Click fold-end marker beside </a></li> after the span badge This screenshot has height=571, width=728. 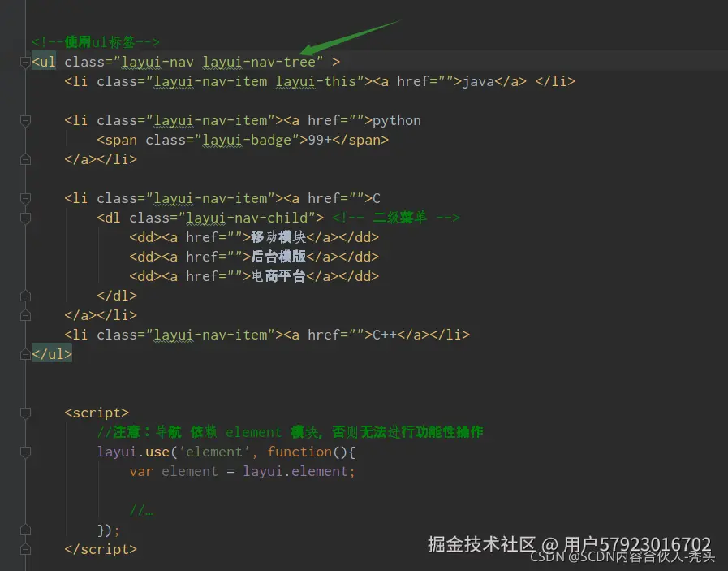pos(25,159)
